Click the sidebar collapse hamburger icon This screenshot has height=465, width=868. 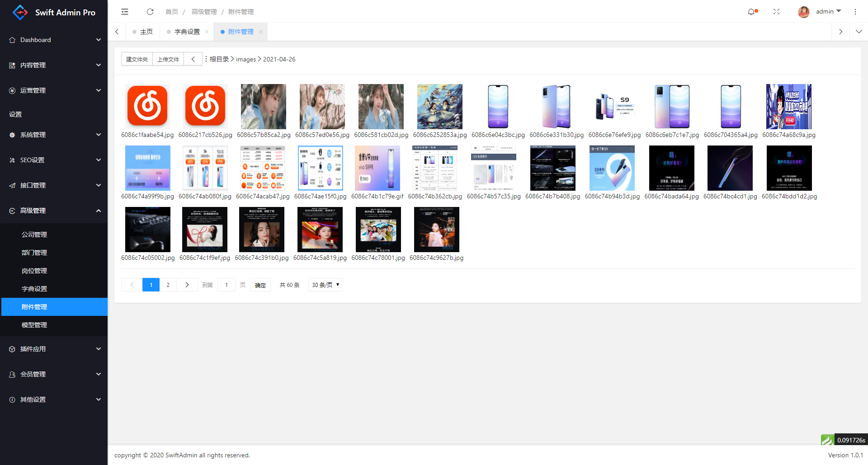tap(125, 12)
